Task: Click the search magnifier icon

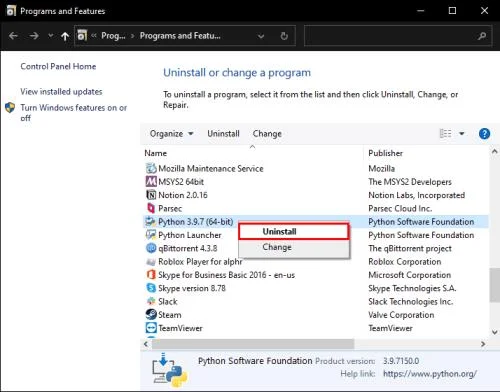Action: coord(482,36)
